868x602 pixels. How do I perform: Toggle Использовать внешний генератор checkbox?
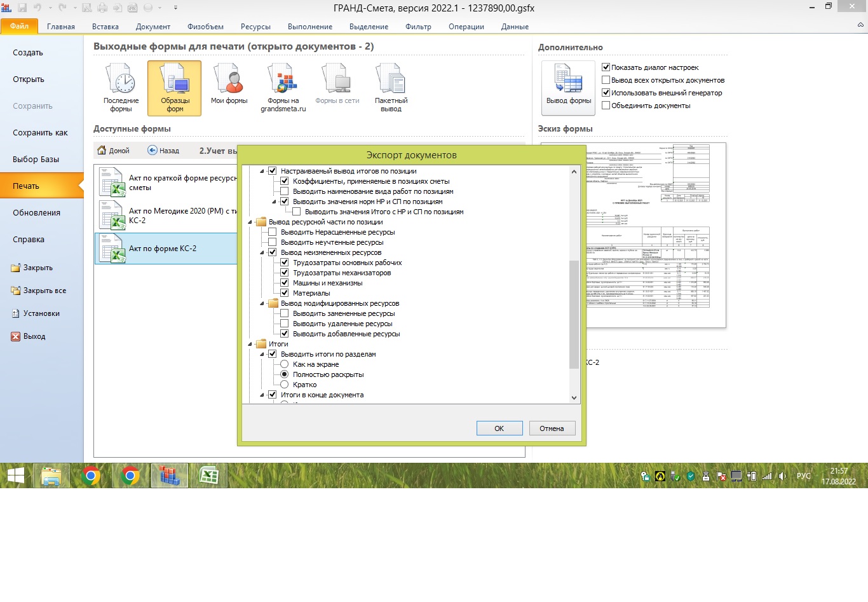(x=606, y=93)
